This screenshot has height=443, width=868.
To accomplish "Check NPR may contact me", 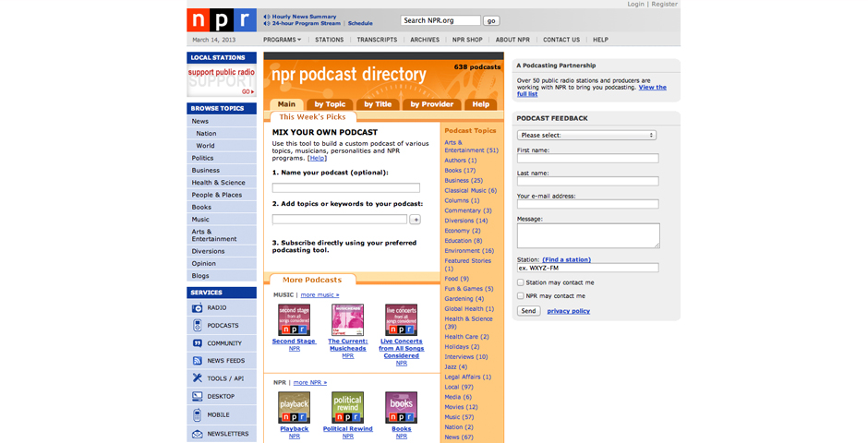I will tap(521, 296).
